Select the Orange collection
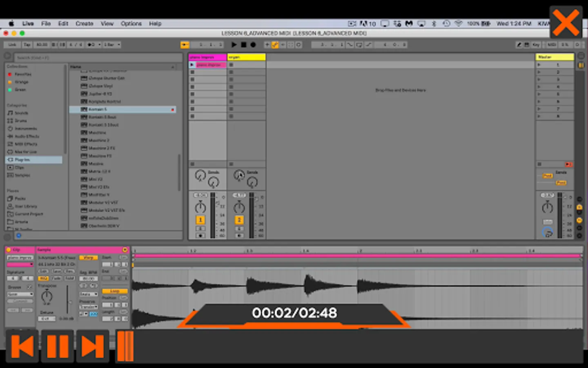Screen dimensions: 588x368 point(22,82)
